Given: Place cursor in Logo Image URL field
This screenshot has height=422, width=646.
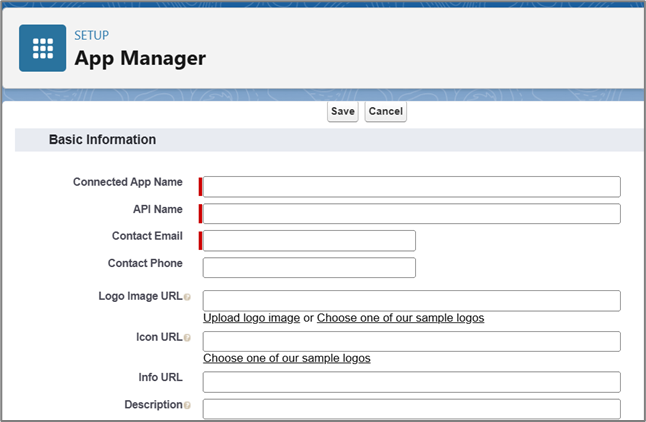Looking at the screenshot, I should [x=411, y=300].
